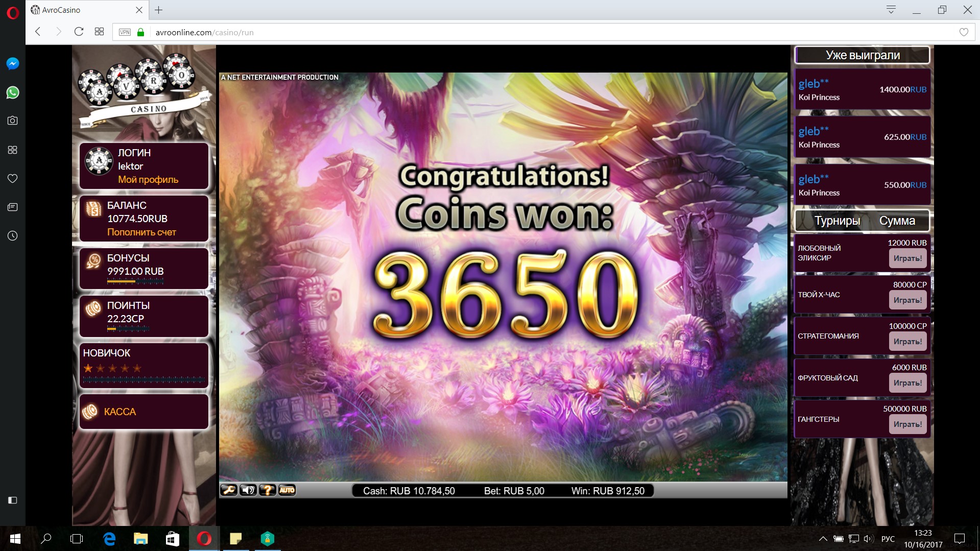
Task: Open Мой профиль link
Action: pos(148,179)
